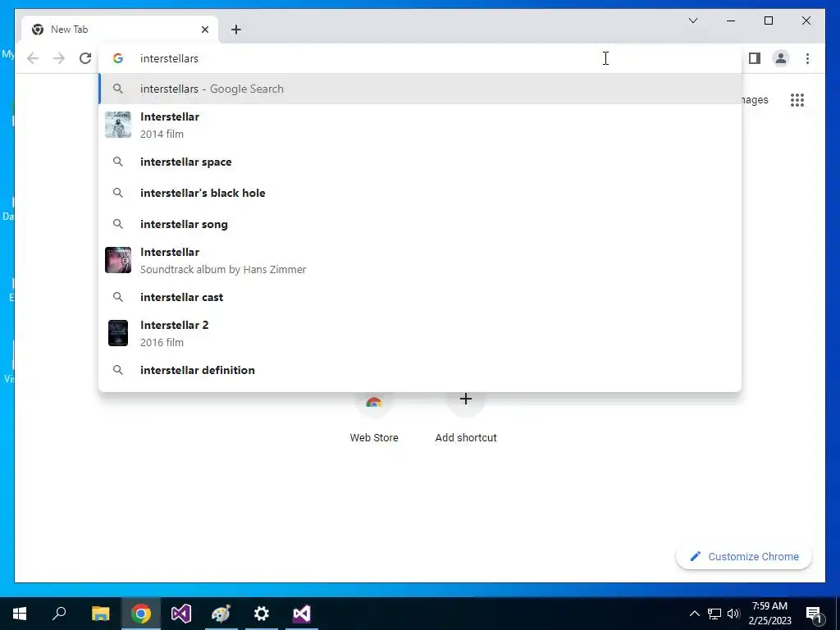This screenshot has width=840, height=630.
Task: Click search icon beside 'interstellar space'
Action: pyautogui.click(x=118, y=162)
